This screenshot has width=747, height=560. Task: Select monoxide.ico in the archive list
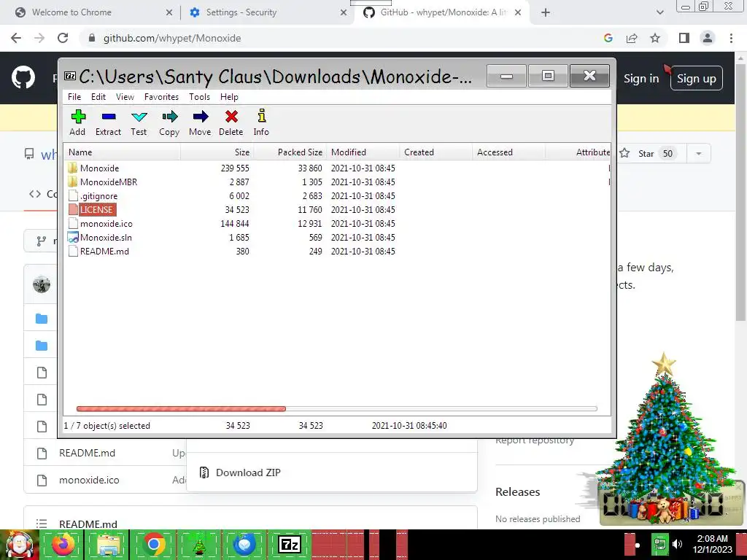tap(337, 223)
